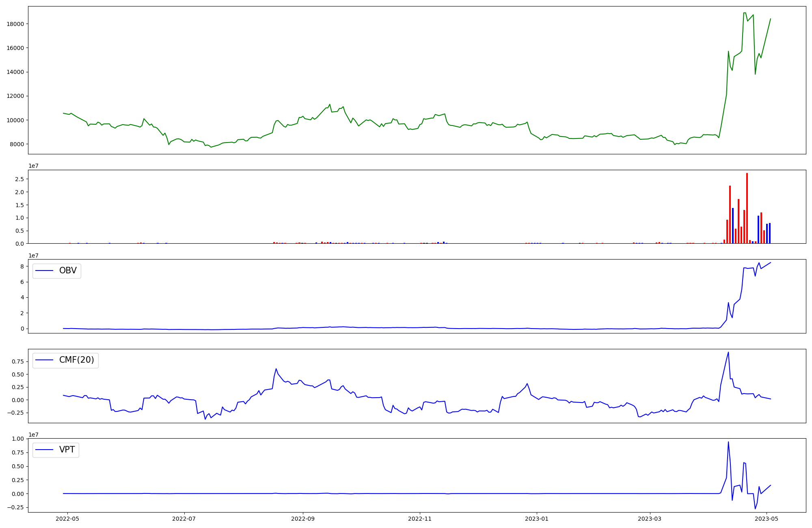
Task: Click the 0.75 tick on CMF axis
Action: tap(18, 361)
